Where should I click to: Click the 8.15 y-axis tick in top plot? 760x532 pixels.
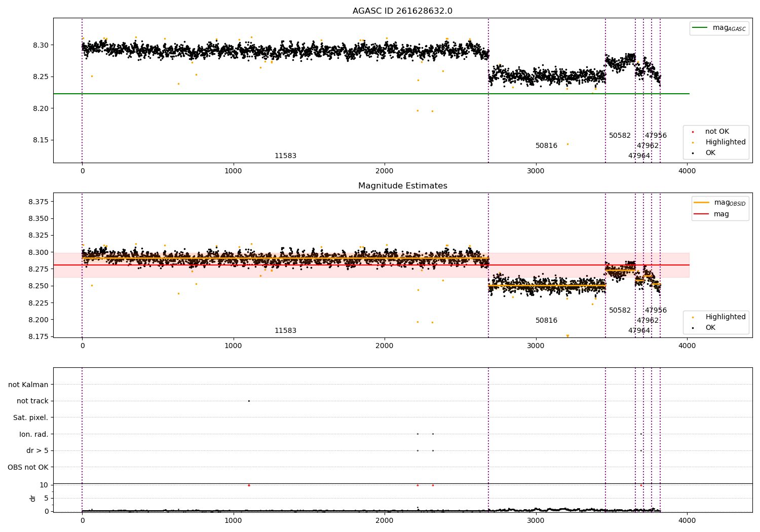click(41, 140)
